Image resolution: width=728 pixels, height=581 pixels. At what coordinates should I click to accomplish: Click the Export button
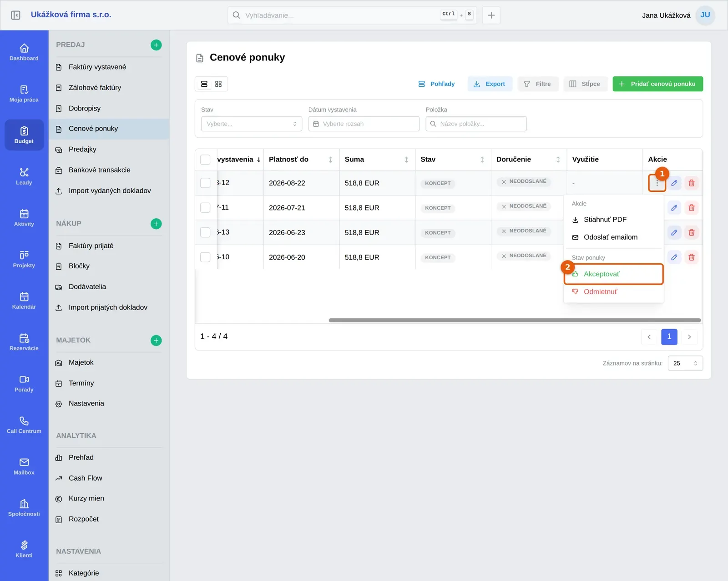click(x=490, y=84)
